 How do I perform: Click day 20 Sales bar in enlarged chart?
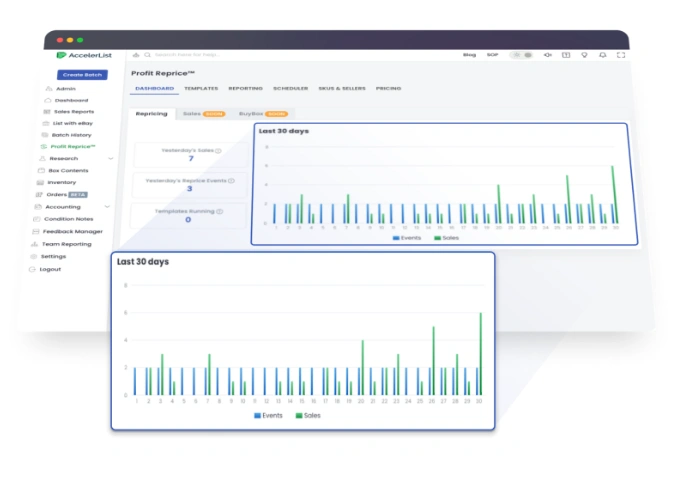pos(363,368)
